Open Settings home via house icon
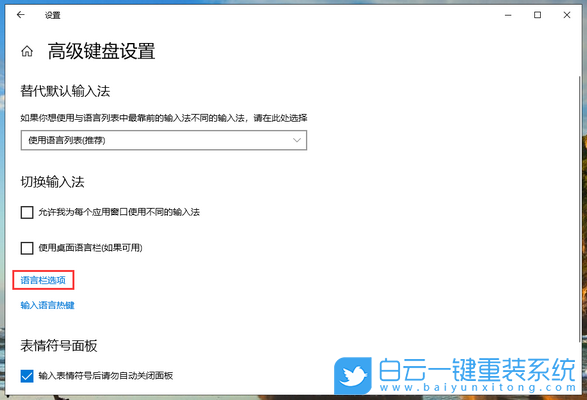 click(x=27, y=51)
